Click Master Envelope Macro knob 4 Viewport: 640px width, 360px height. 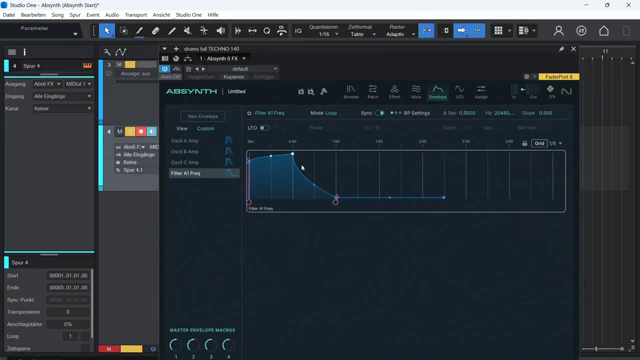(x=228, y=345)
